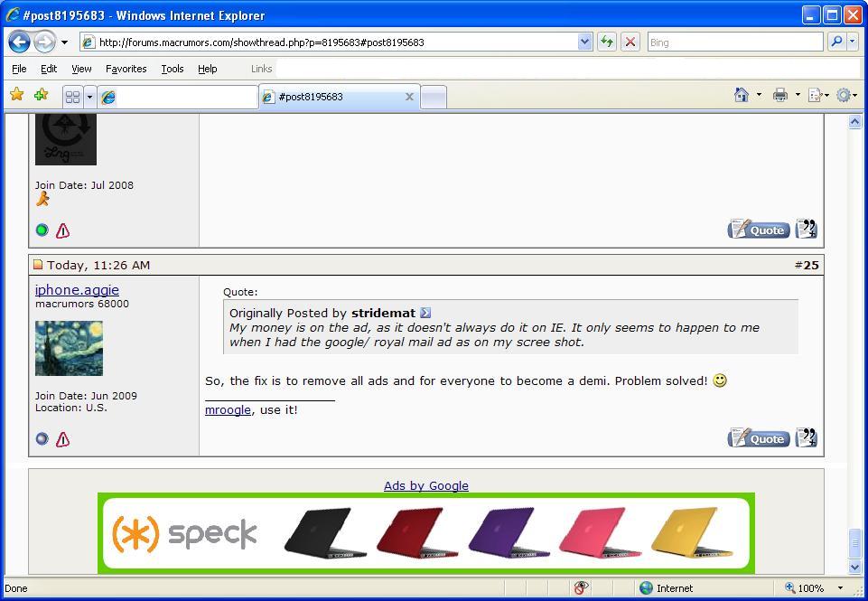Click the smiley face emoticon
Image resolution: width=868 pixels, height=601 pixels.
[720, 380]
